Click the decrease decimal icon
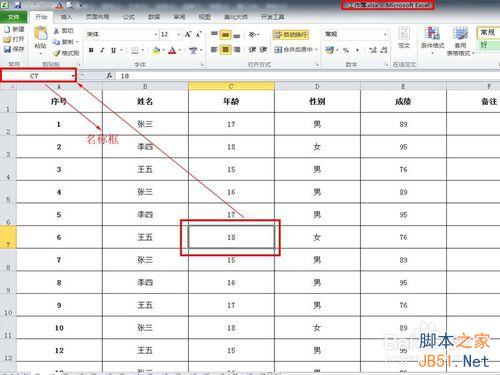The height and width of the screenshot is (375, 500). click(384, 50)
